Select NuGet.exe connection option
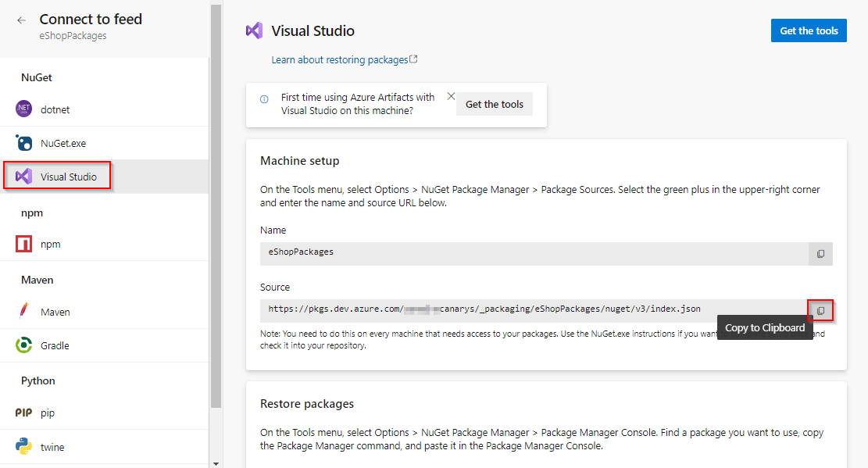This screenshot has height=468, width=868. pyautogui.click(x=105, y=144)
